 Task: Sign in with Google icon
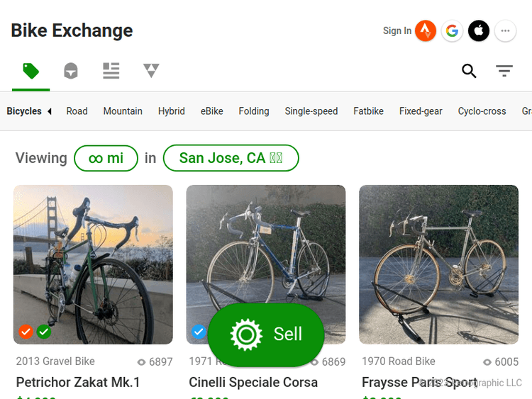pos(452,30)
